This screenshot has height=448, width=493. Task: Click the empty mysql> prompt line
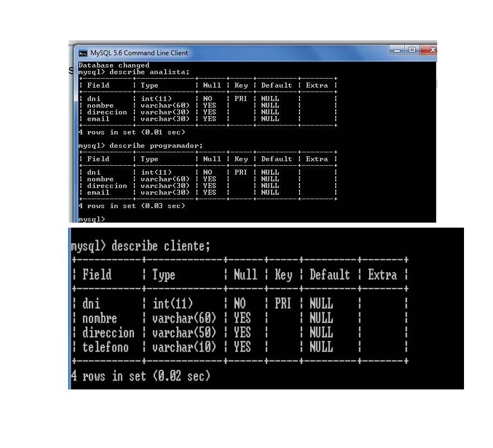(x=91, y=219)
